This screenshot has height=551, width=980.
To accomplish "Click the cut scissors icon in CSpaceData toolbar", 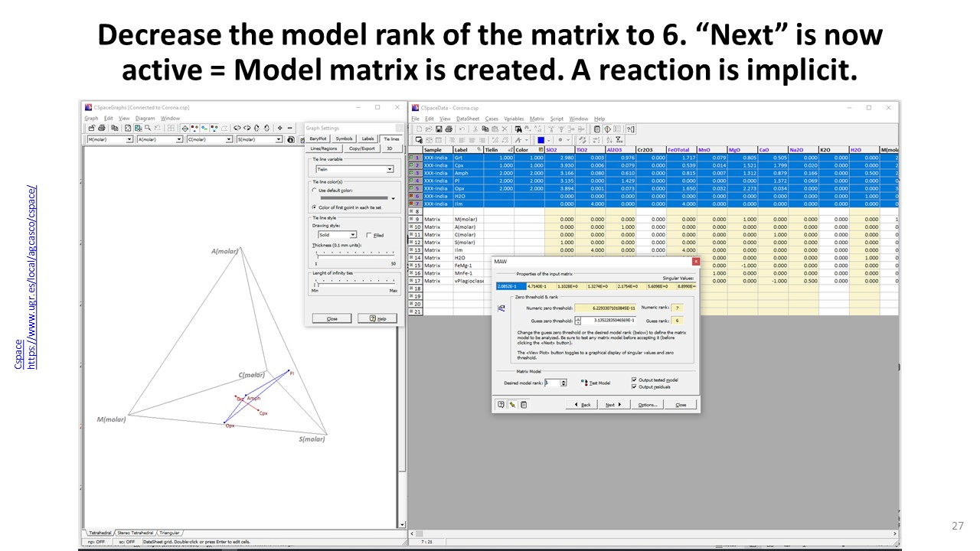I will pos(474,129).
